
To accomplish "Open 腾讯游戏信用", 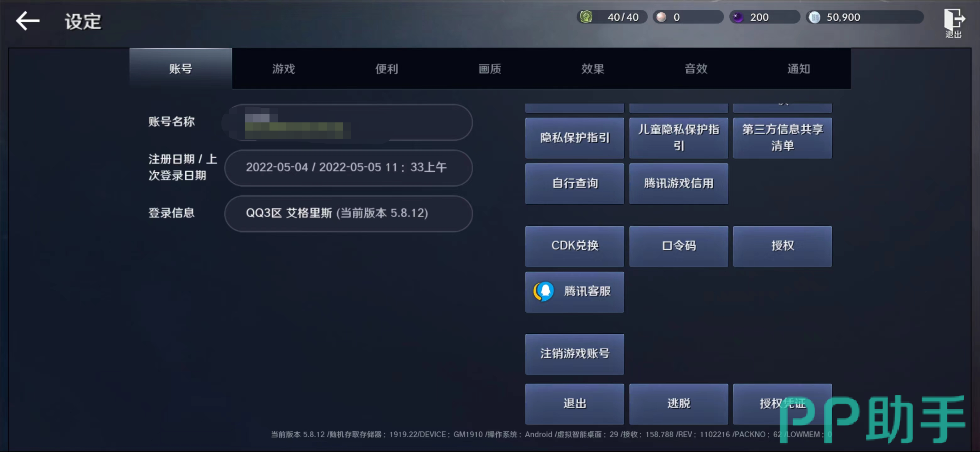I will pos(679,184).
